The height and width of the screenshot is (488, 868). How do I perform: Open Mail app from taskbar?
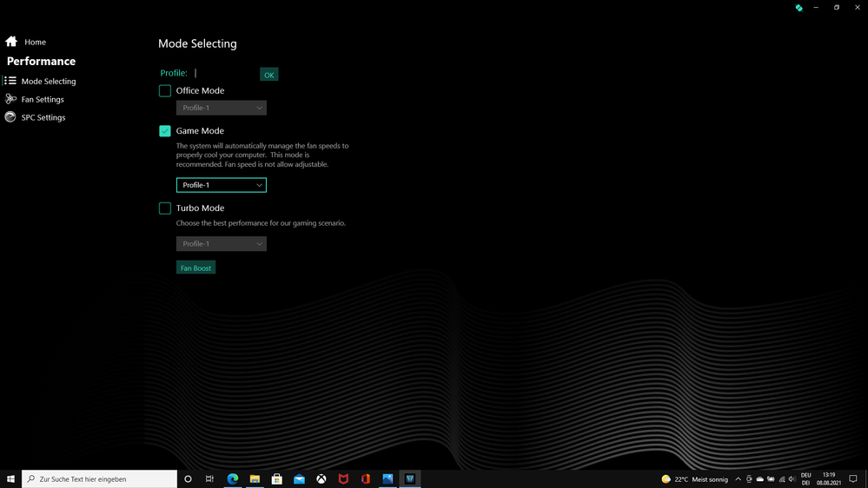[299, 478]
